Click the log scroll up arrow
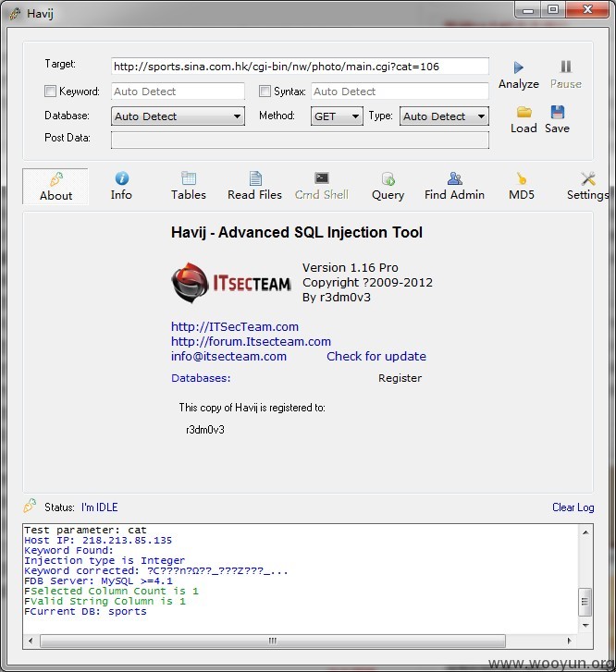Image resolution: width=616 pixels, height=672 pixels. [x=585, y=532]
